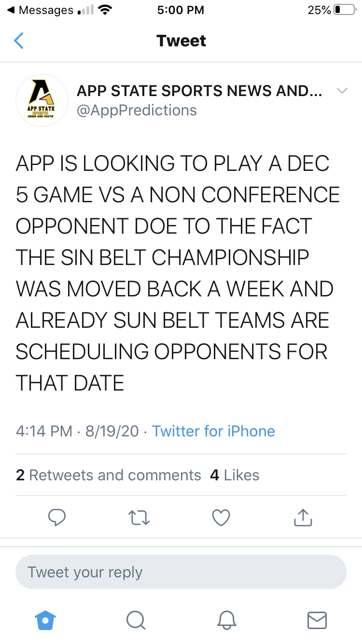The width and height of the screenshot is (362, 644).
Task: View the 2 Retweets and comments
Action: point(109,475)
